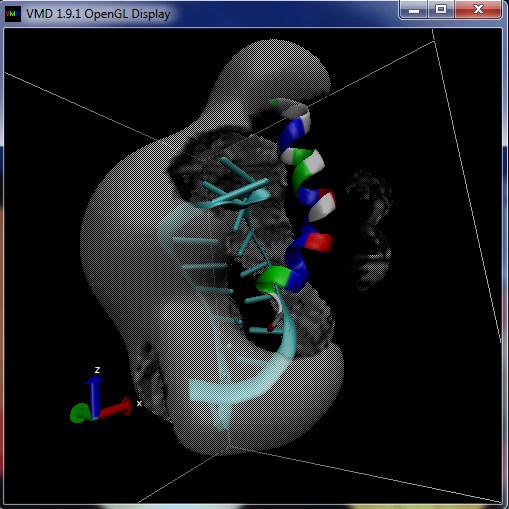Maximize the VMD OpenGL Display window

(x=441, y=9)
